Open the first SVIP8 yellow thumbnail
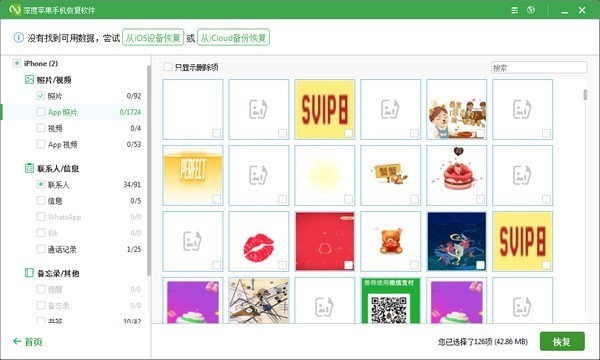 point(324,109)
